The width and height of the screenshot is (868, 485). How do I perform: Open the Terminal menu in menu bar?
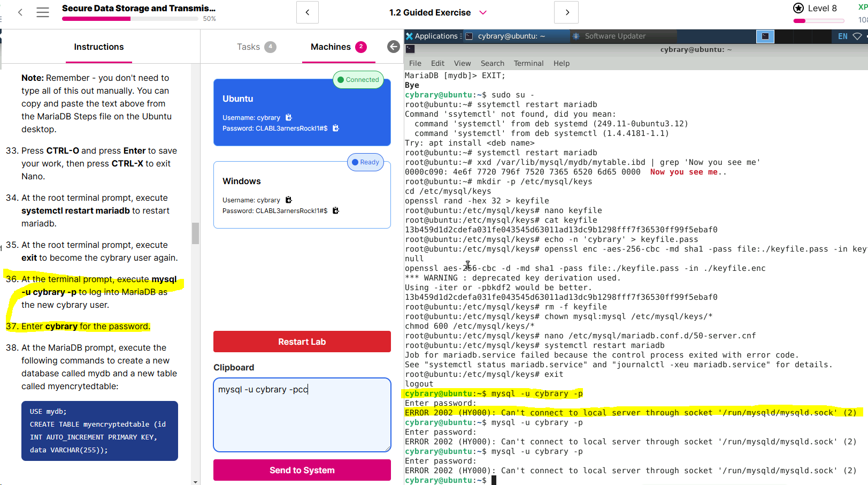(528, 63)
